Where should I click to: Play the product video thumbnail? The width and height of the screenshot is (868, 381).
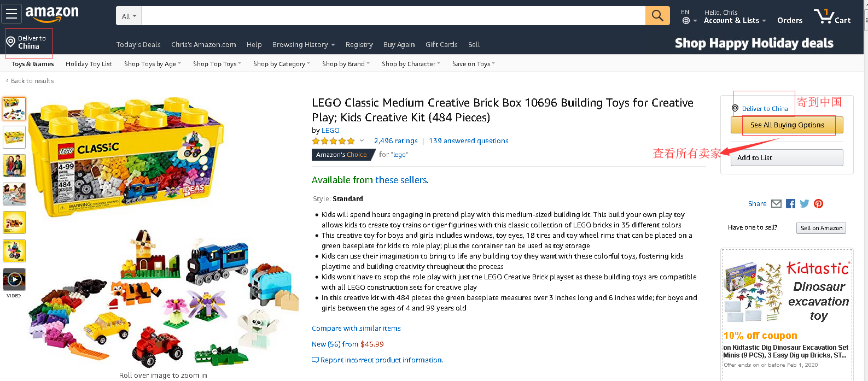tap(14, 279)
